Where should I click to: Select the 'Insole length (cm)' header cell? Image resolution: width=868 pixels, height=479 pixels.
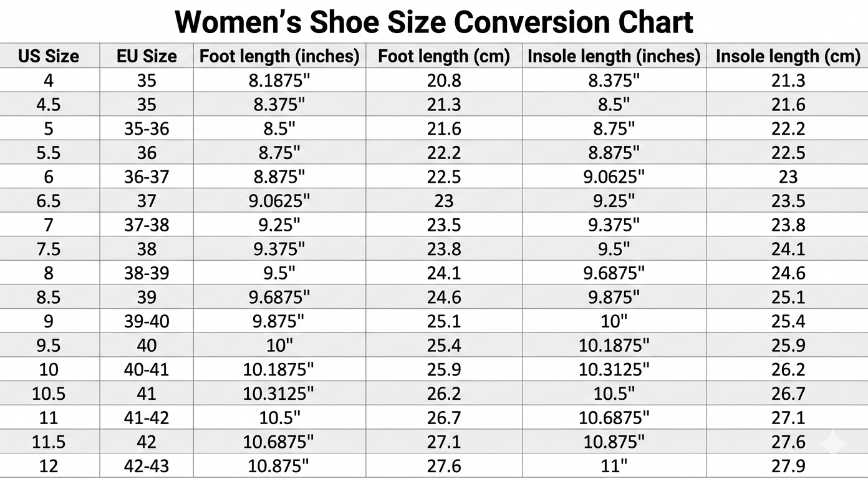pos(788,56)
